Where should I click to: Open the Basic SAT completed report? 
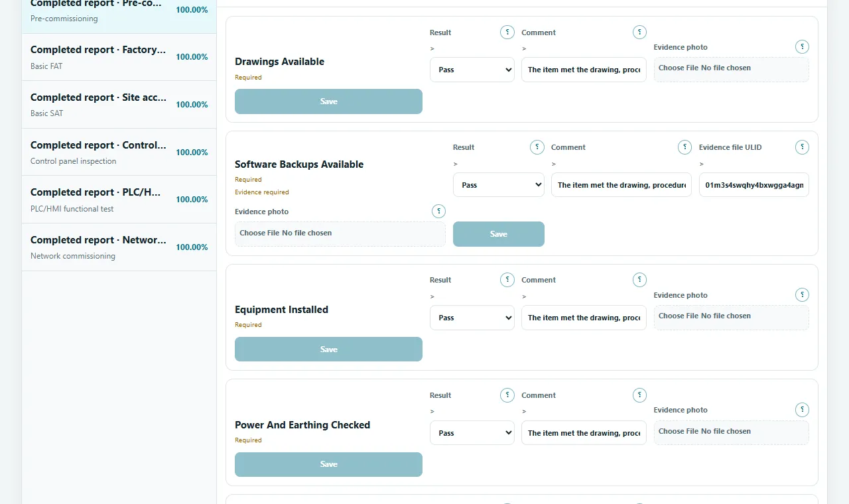[x=119, y=105]
